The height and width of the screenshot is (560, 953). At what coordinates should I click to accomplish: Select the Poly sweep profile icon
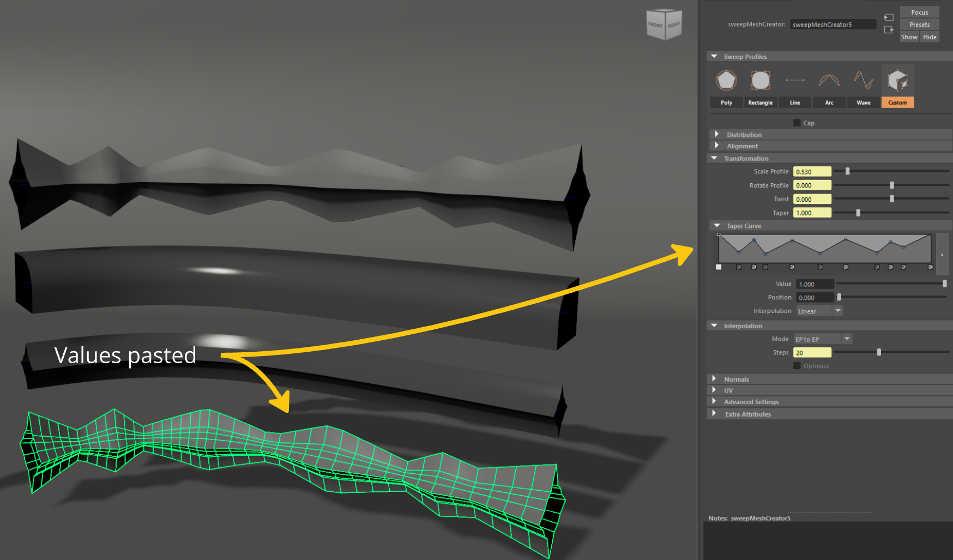click(726, 81)
